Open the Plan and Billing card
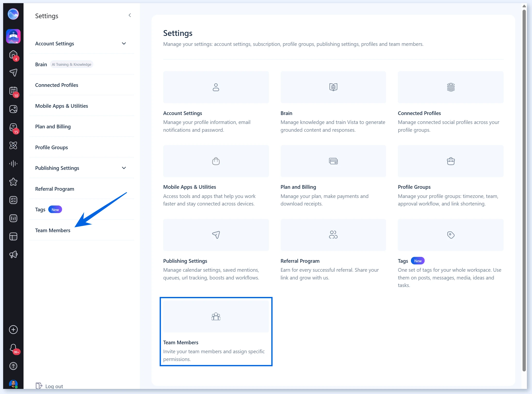Viewport: 532px width, 394px height. (333, 176)
